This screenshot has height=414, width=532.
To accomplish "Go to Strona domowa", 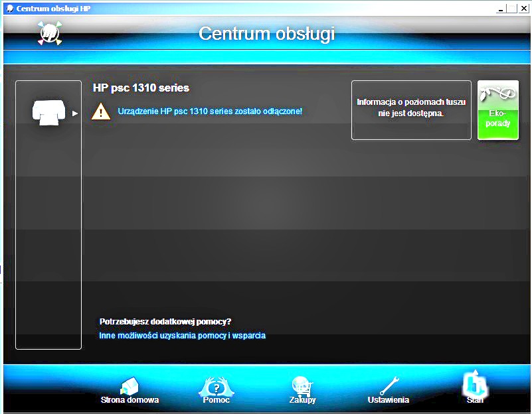I will (x=130, y=391).
